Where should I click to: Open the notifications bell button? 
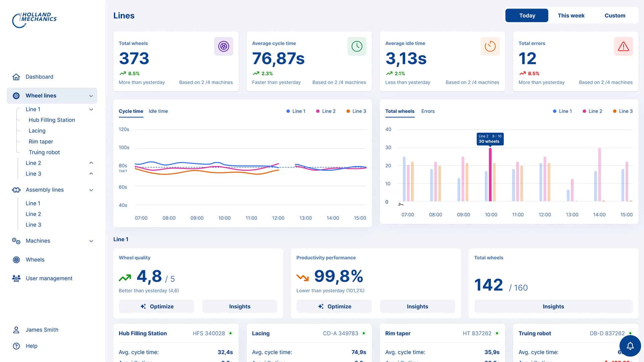click(x=630, y=346)
